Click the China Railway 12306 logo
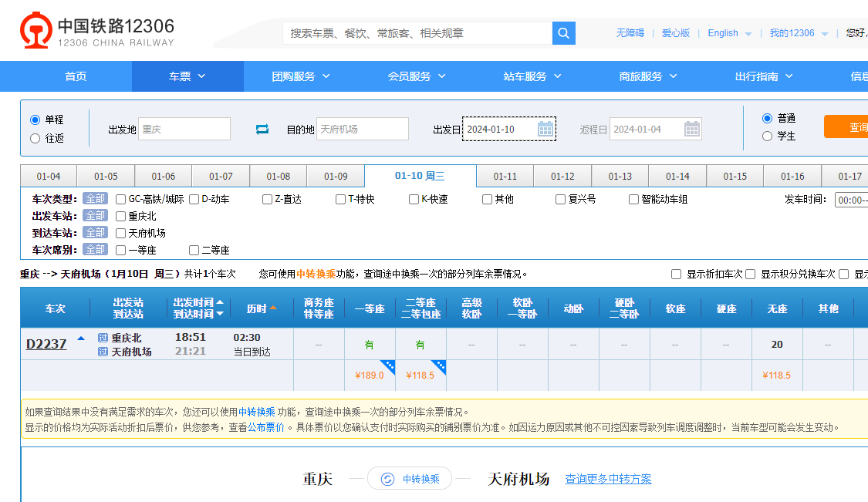The height and width of the screenshot is (502, 868). pyautogui.click(x=97, y=31)
